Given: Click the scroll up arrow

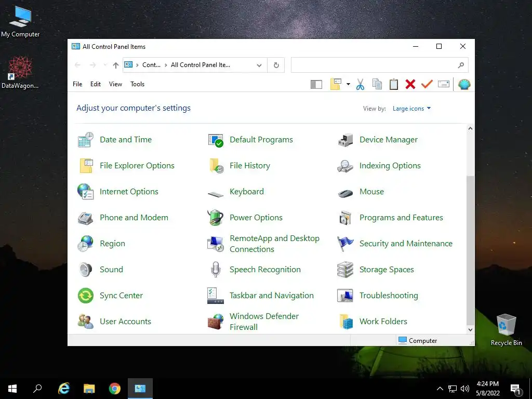Looking at the screenshot, I should point(470,129).
